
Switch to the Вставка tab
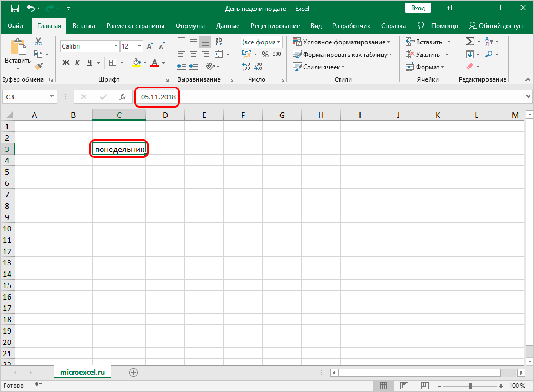(x=83, y=26)
